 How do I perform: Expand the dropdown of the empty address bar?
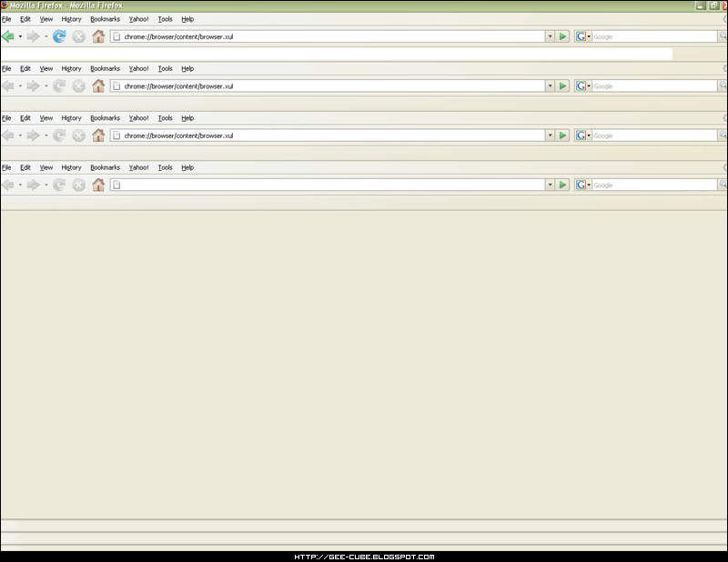551,185
